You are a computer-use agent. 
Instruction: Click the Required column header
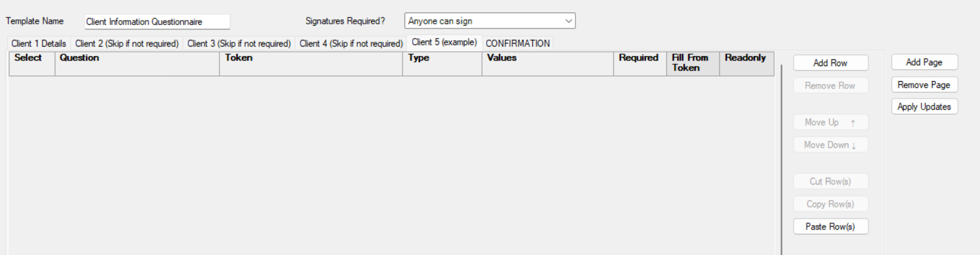pos(639,64)
